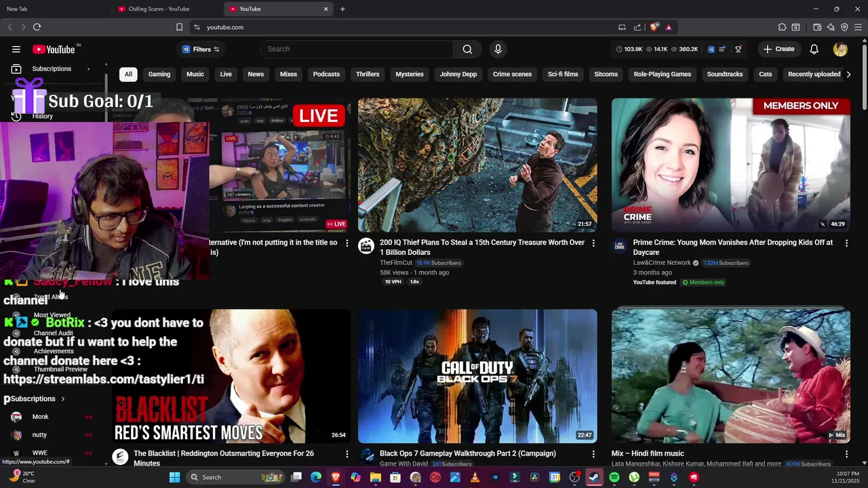Image resolution: width=868 pixels, height=488 pixels.
Task: Select the Music category chip
Action: 195,74
